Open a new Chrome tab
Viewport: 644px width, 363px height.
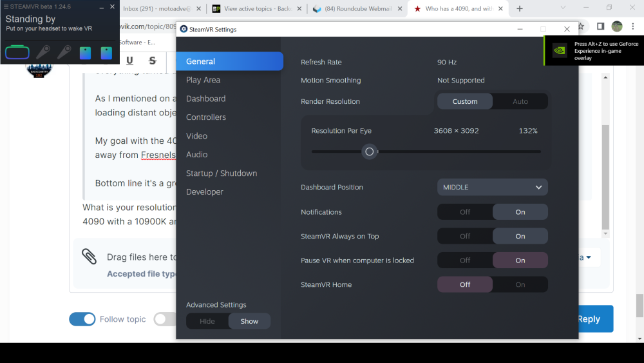pos(520,8)
